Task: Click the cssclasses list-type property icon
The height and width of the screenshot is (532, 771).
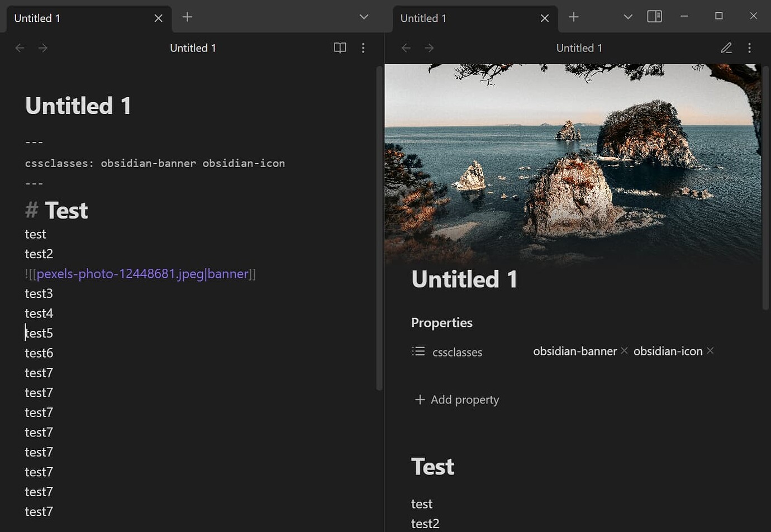Action: point(418,351)
